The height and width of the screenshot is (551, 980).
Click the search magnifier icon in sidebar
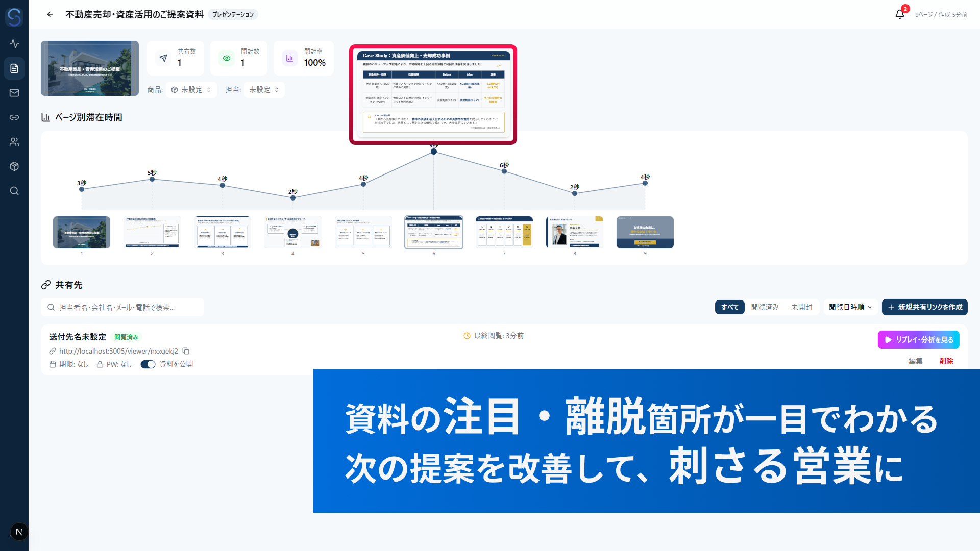coord(14,191)
